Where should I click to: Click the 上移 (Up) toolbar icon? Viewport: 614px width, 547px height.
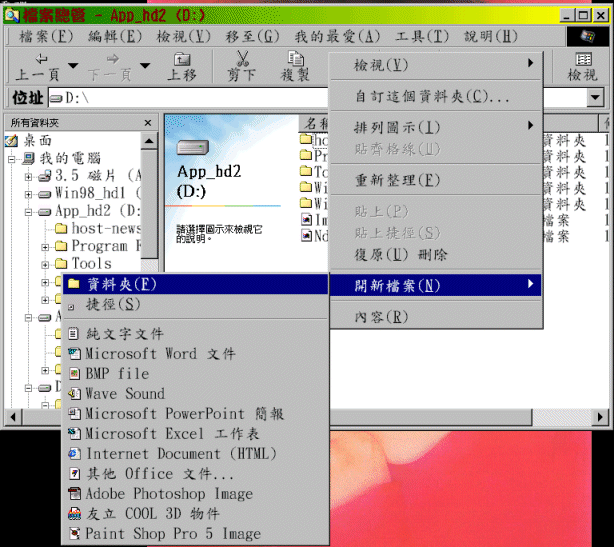pos(181,66)
